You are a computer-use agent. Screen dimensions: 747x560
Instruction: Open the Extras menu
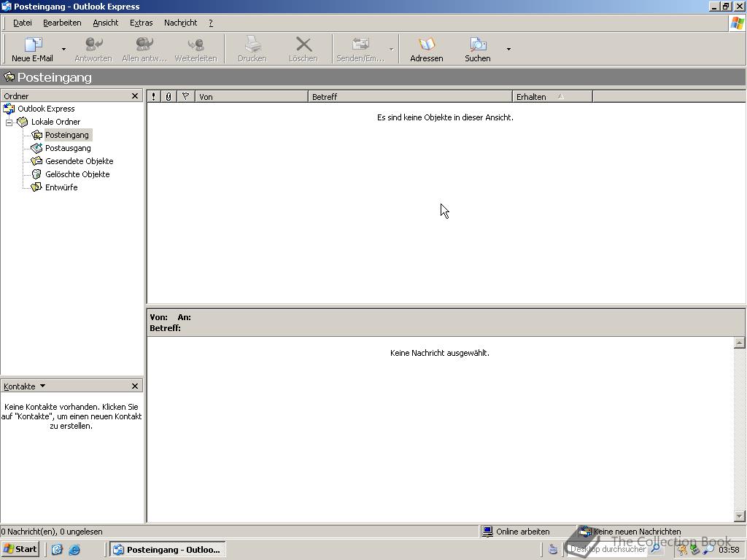point(141,23)
